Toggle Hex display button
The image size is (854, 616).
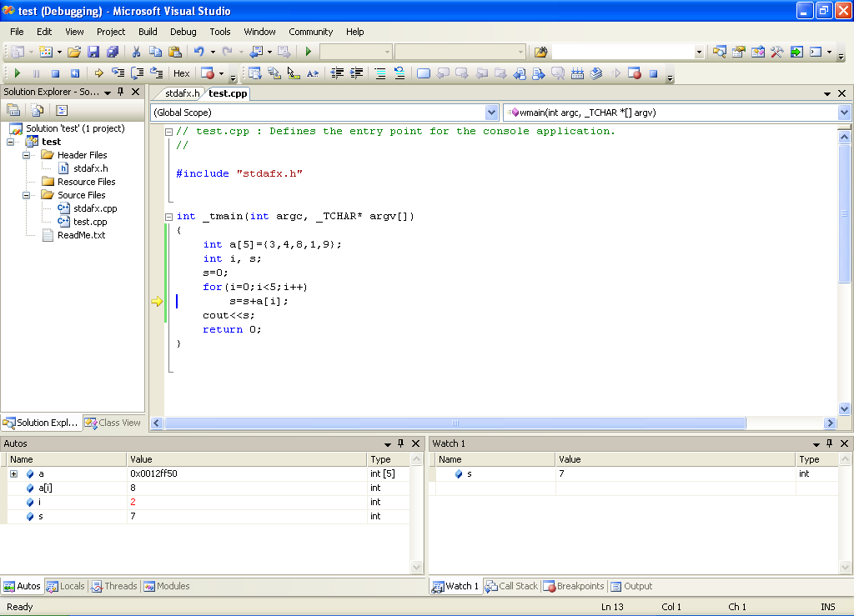point(181,73)
